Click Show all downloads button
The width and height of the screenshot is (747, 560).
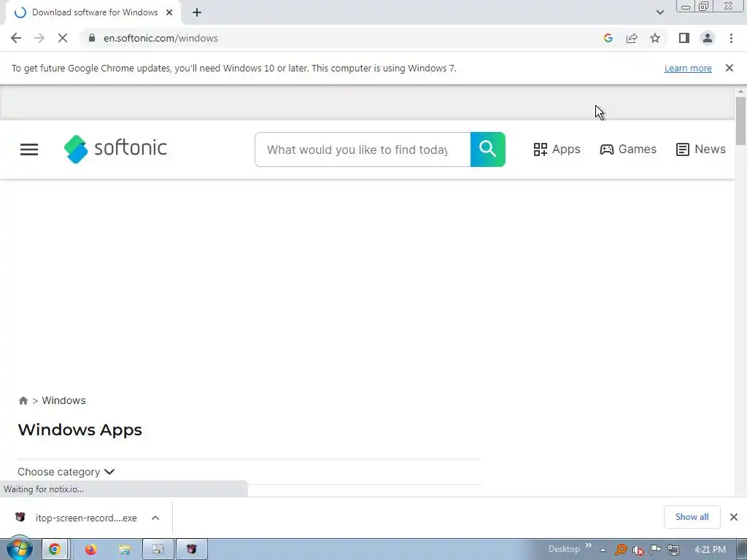click(692, 517)
